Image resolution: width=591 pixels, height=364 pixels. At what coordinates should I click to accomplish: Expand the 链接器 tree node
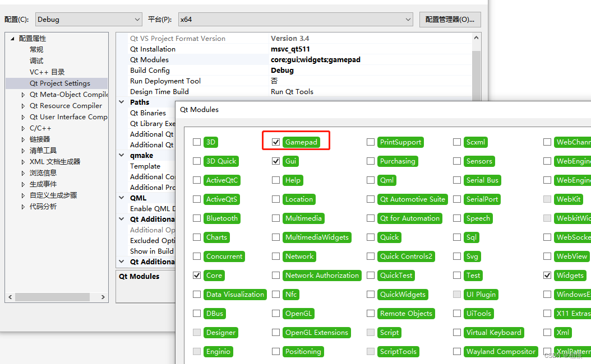(x=23, y=139)
